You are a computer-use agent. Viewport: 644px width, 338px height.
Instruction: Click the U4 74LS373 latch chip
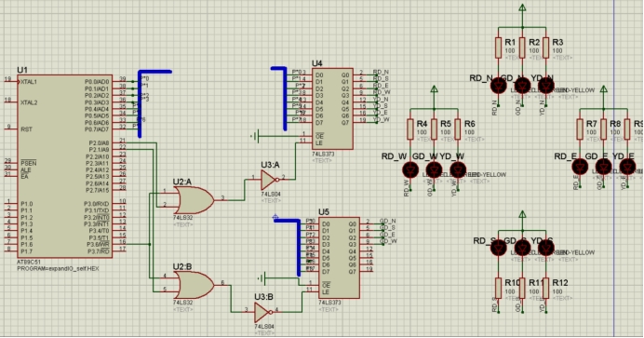tap(332, 109)
